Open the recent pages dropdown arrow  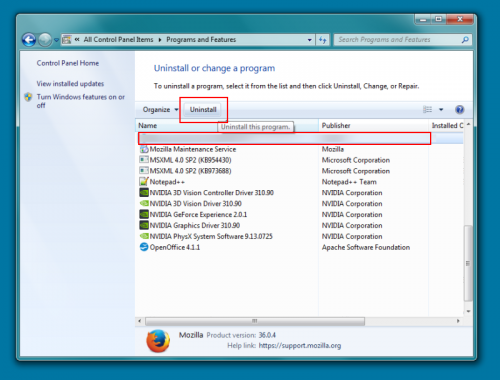click(56, 40)
